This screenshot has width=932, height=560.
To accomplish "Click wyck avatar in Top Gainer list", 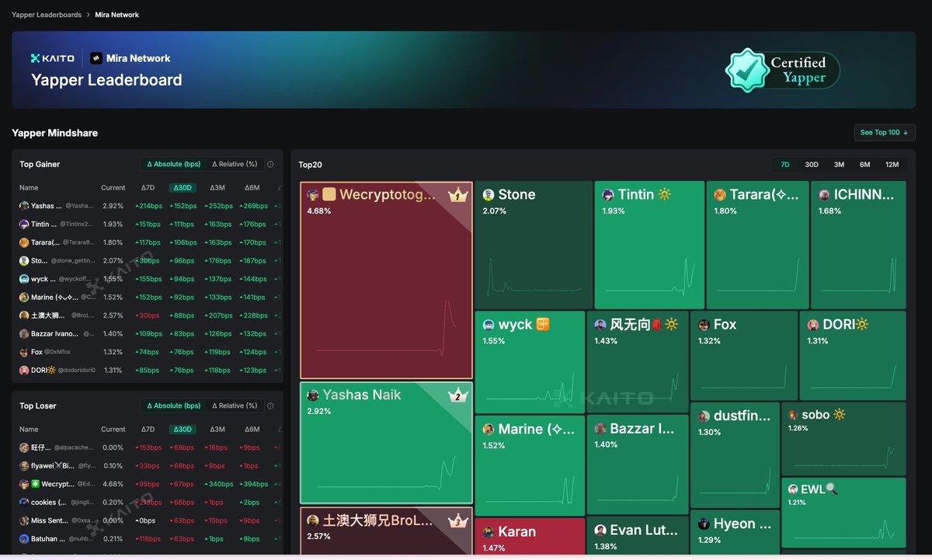I will tap(25, 279).
